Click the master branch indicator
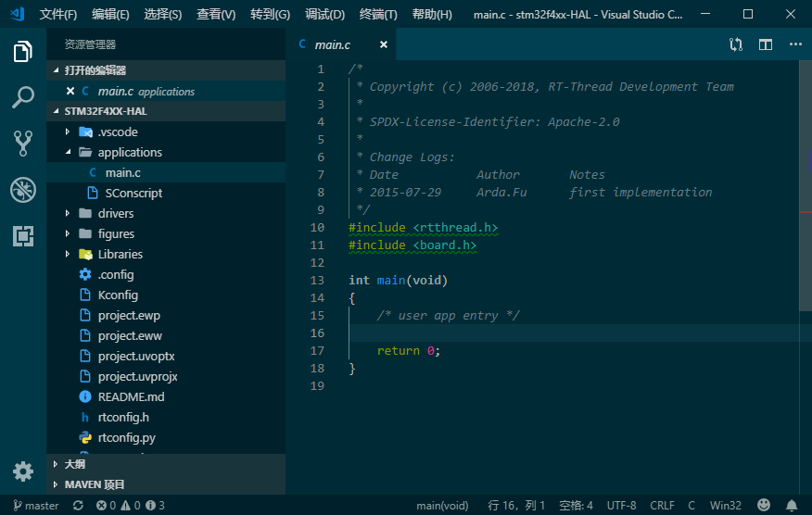This screenshot has width=812, height=515. [x=36, y=505]
